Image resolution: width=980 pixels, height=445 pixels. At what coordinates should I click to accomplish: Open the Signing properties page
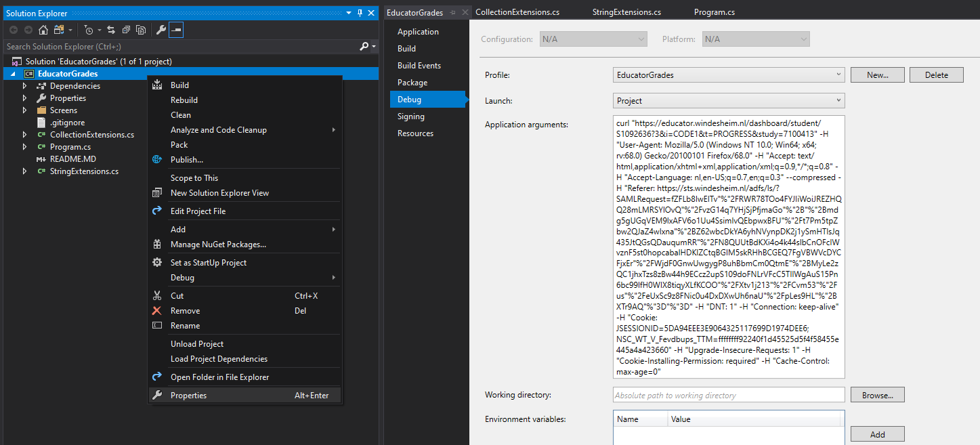pyautogui.click(x=411, y=116)
